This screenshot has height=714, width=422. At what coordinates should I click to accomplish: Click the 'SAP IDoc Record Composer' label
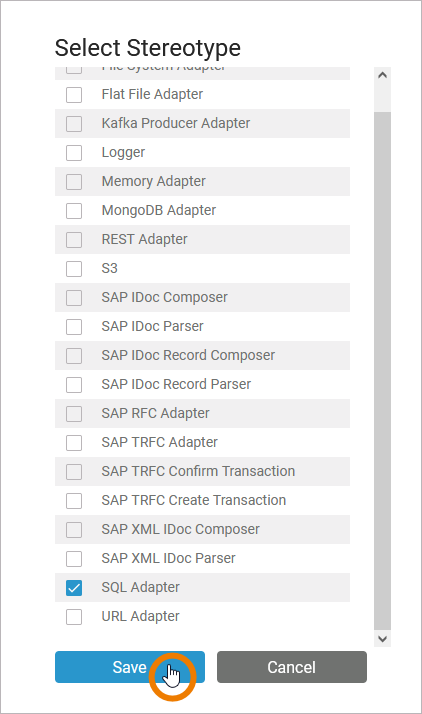(188, 355)
